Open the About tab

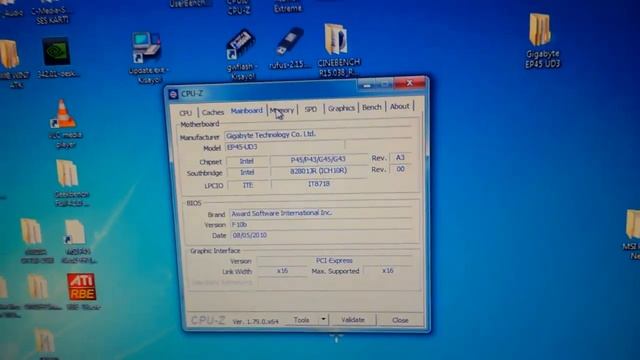click(x=399, y=106)
